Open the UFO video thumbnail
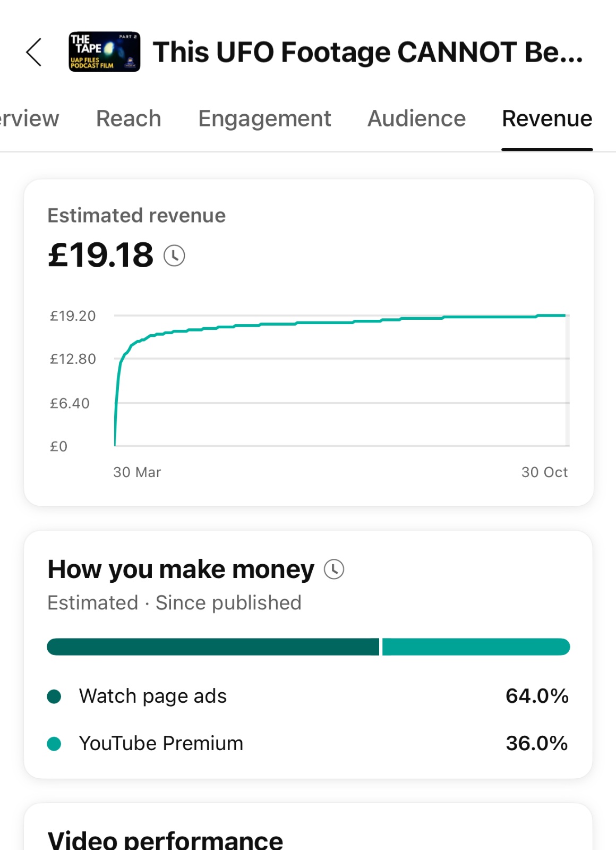Viewport: 616px width, 850px height. click(x=104, y=52)
